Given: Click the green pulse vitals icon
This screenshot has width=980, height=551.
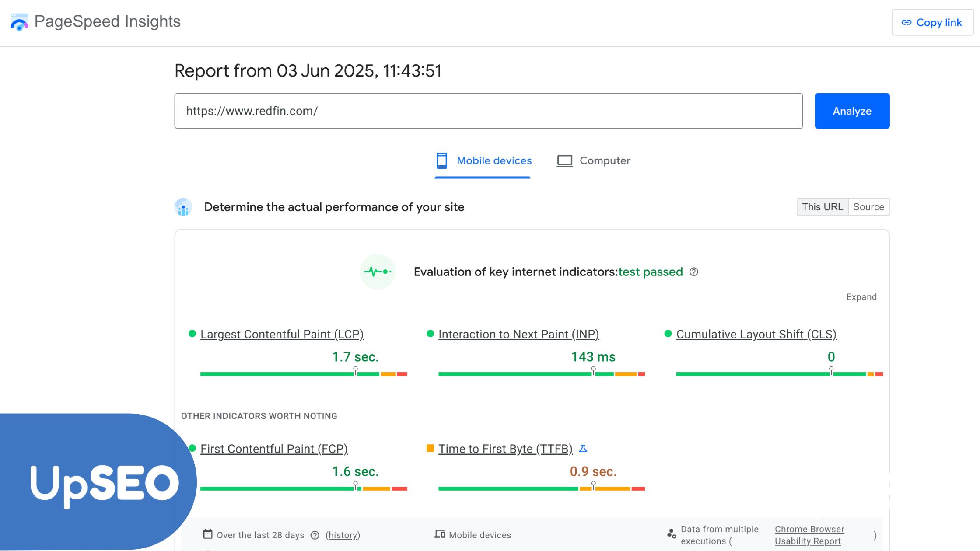Looking at the screenshot, I should click(x=378, y=272).
